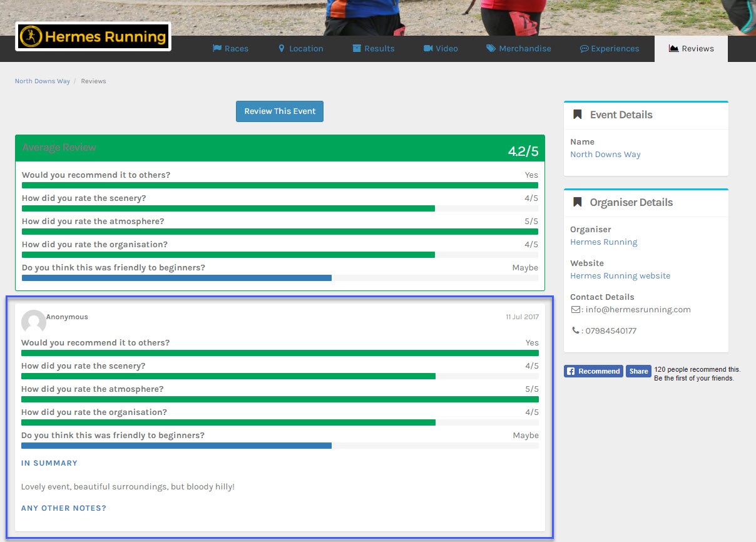This screenshot has width=756, height=542.
Task: Click the flag icon beside Races
Action: coord(217,48)
